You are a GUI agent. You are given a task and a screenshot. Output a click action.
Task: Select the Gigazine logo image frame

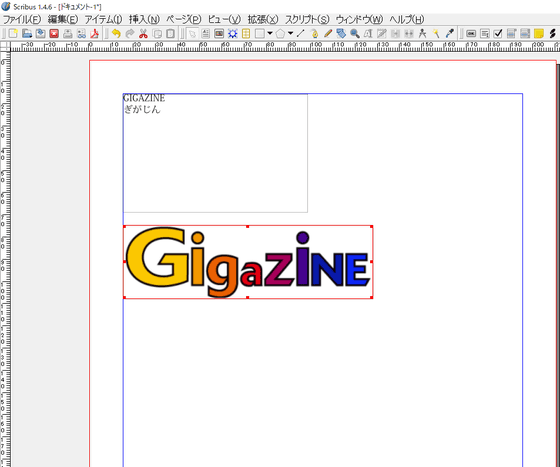pos(248,262)
